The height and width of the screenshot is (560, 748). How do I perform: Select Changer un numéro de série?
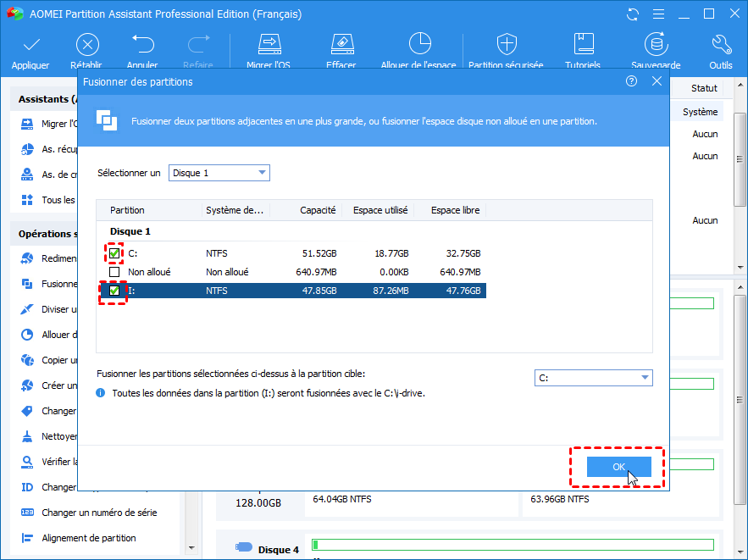click(x=99, y=513)
